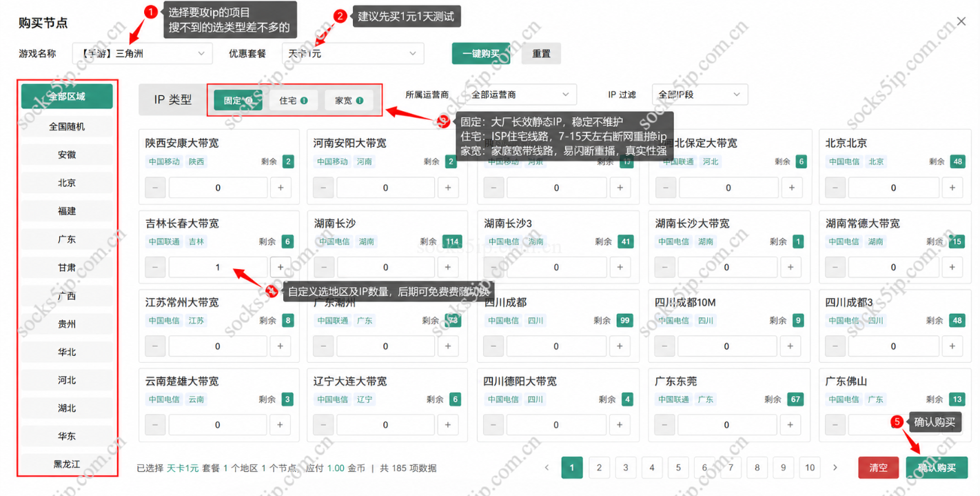
Task: Click quantity field of 吉林长春大带宽
Action: tap(218, 267)
